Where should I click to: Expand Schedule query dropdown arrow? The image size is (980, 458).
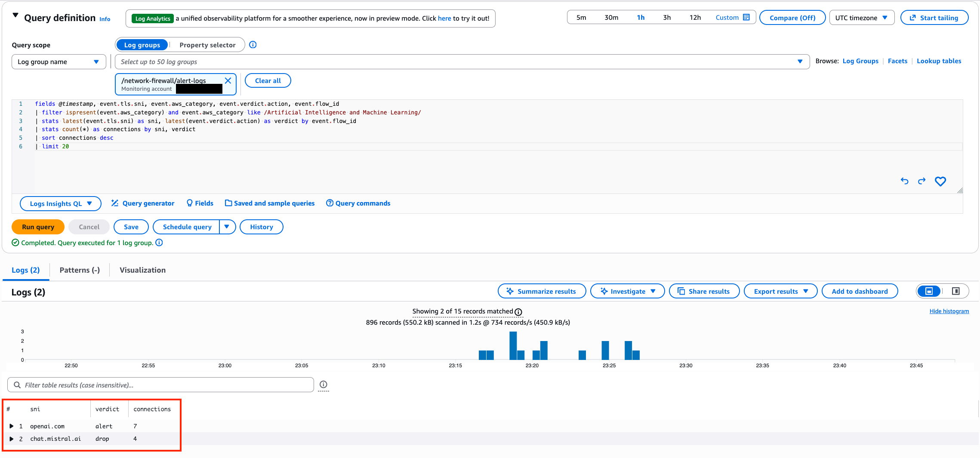[227, 227]
